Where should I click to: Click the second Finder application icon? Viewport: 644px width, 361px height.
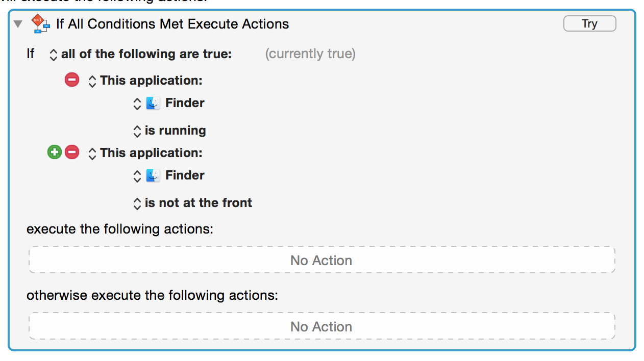tap(153, 175)
